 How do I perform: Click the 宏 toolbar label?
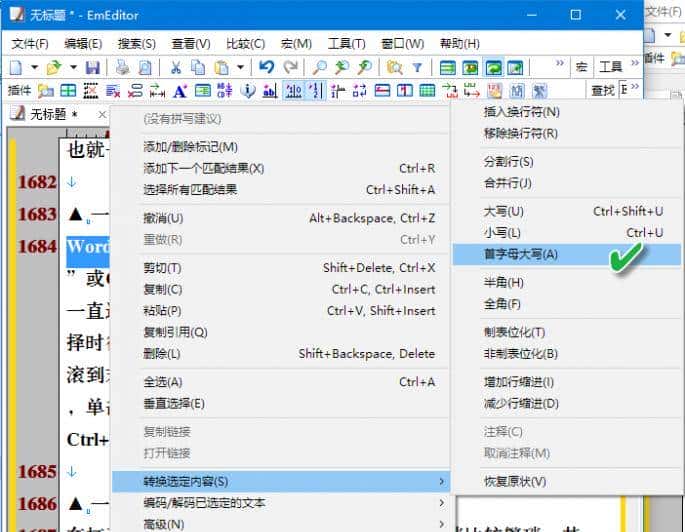click(x=581, y=67)
